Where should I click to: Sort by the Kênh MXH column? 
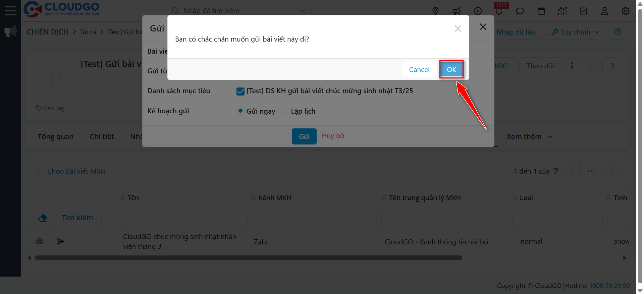pos(271,198)
